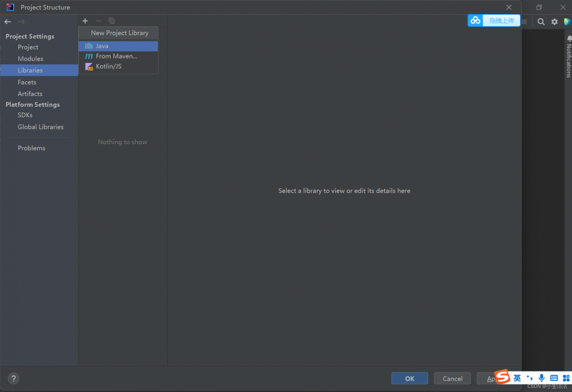Screen dimensions: 572x392
Task: Click the OK button
Action: (x=410, y=379)
